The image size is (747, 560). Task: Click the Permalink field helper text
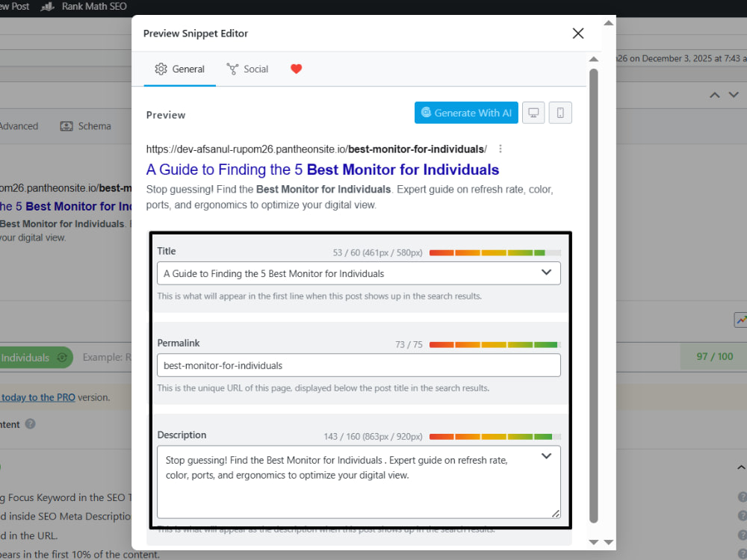pyautogui.click(x=323, y=388)
